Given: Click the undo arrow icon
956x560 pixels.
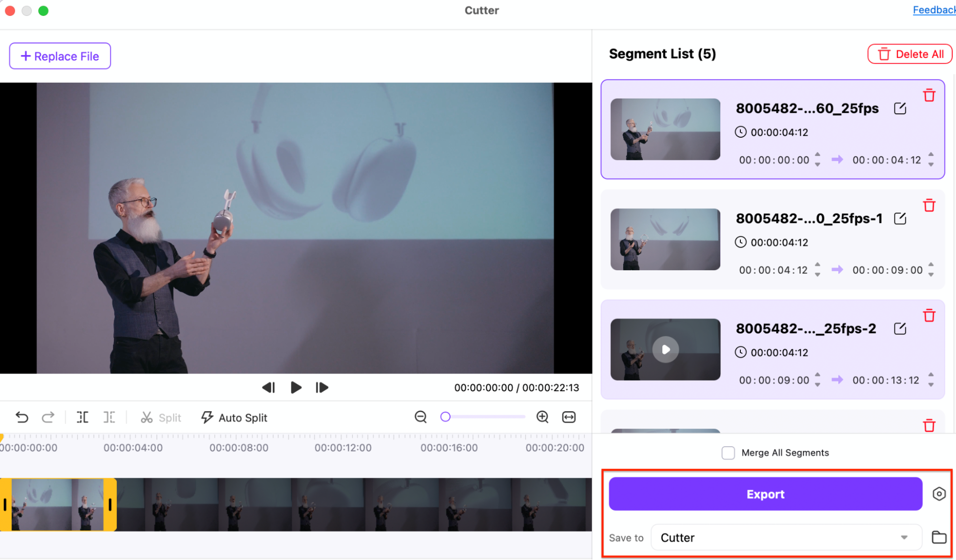Looking at the screenshot, I should click(x=22, y=417).
